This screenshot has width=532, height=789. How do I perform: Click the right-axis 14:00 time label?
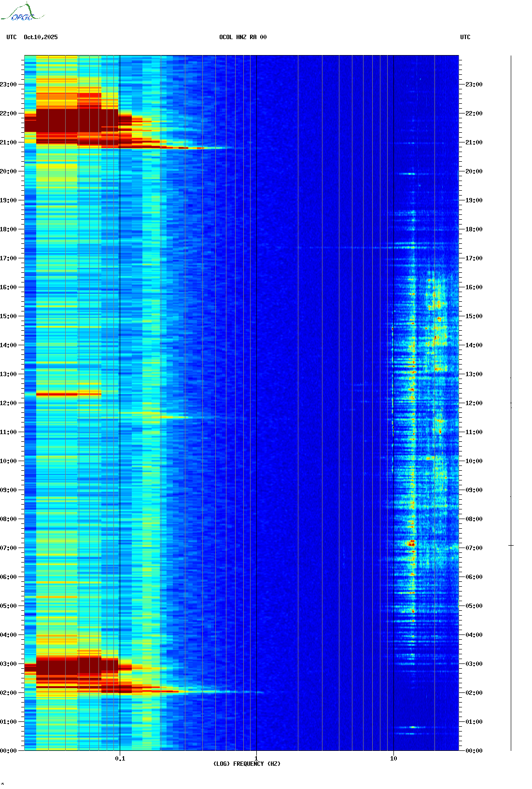pyautogui.click(x=474, y=345)
